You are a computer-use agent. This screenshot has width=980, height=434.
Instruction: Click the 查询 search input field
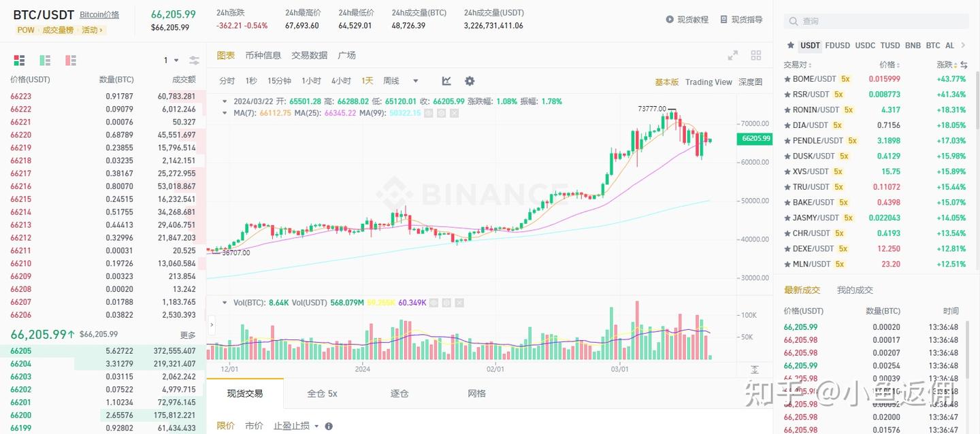[878, 21]
